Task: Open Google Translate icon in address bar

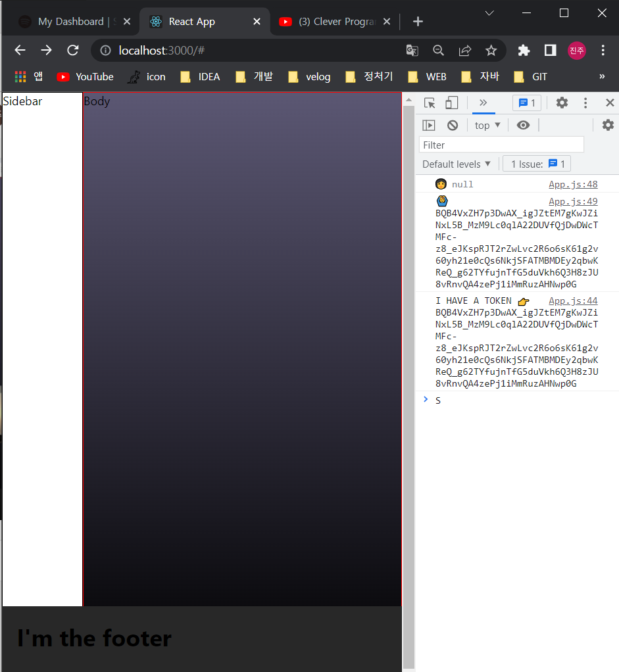Action: tap(412, 51)
